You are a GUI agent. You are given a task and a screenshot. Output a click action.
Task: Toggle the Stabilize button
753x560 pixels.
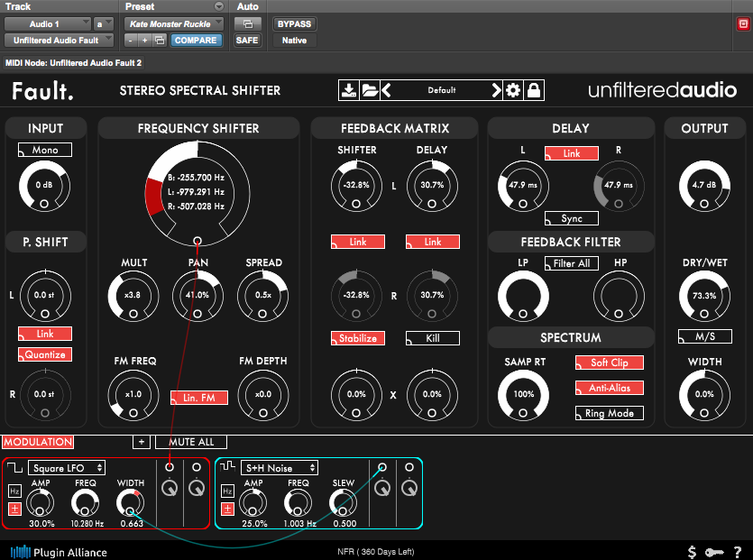[x=358, y=338]
